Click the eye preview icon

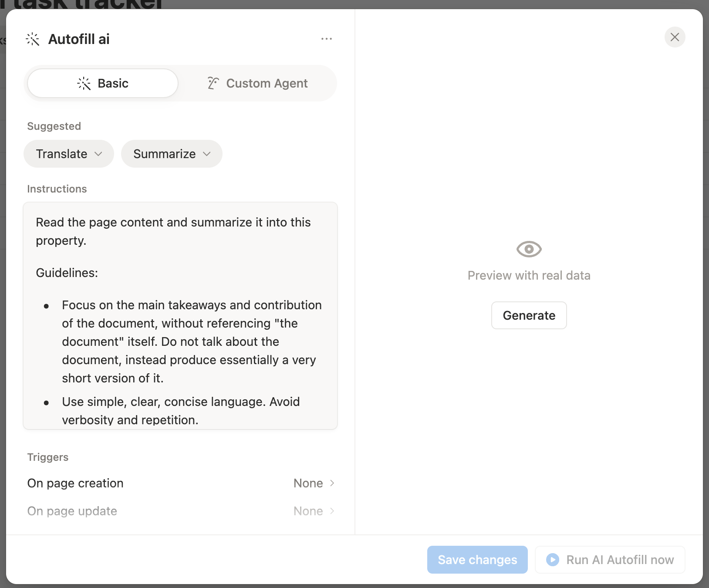coord(529,249)
